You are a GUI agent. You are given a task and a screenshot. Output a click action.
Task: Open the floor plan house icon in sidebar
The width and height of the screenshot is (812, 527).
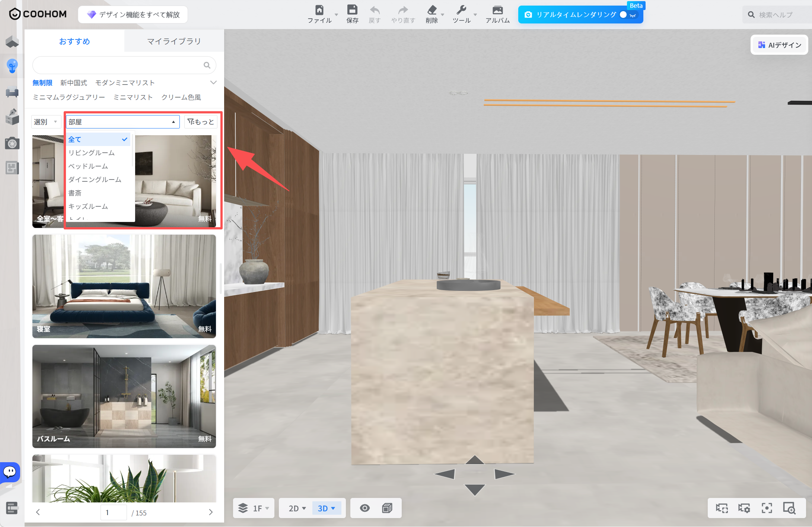point(12,42)
